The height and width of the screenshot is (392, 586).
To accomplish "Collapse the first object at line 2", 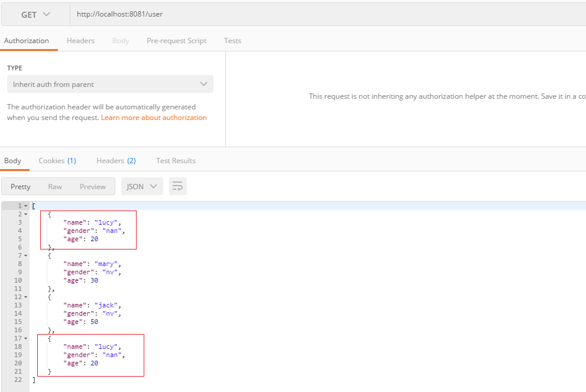I will [25, 214].
